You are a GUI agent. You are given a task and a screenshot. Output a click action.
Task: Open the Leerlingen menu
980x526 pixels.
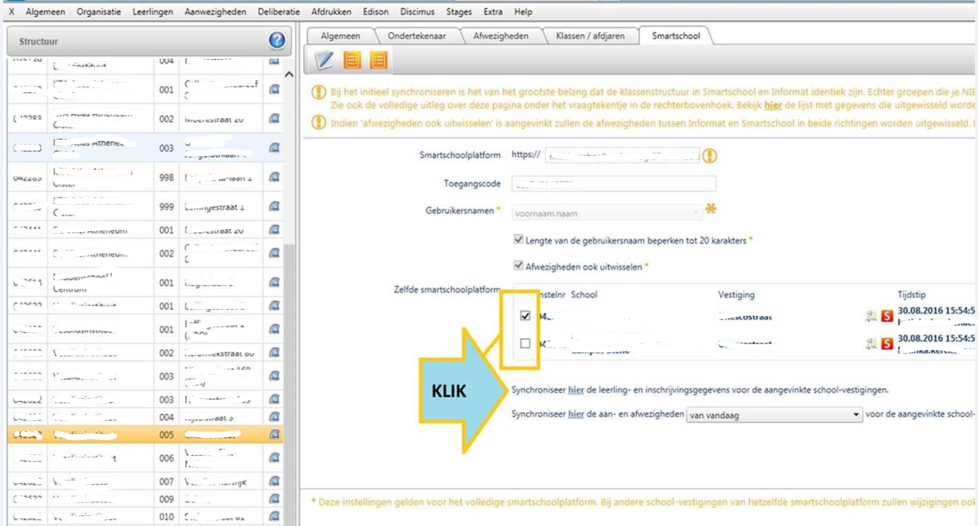[x=153, y=12]
